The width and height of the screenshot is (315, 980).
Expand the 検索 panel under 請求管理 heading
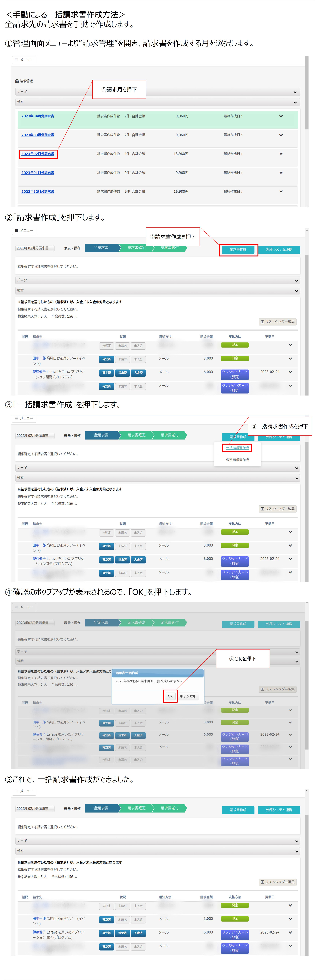(x=157, y=102)
